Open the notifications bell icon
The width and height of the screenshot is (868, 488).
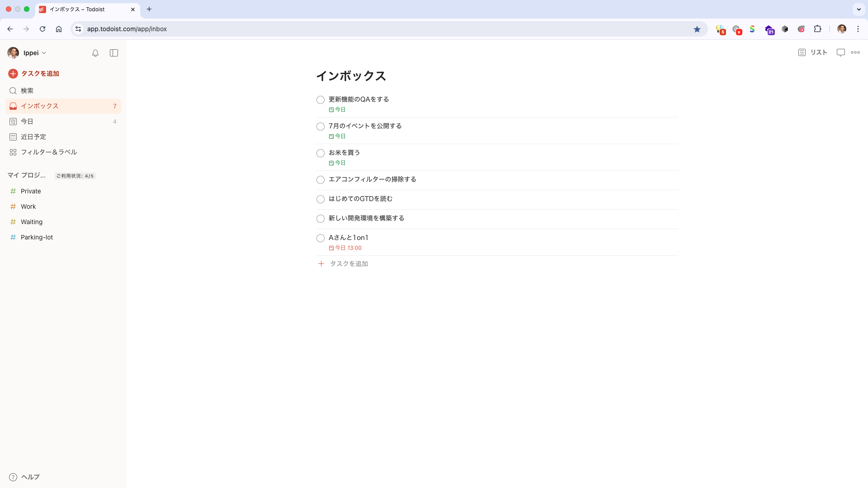click(x=95, y=53)
